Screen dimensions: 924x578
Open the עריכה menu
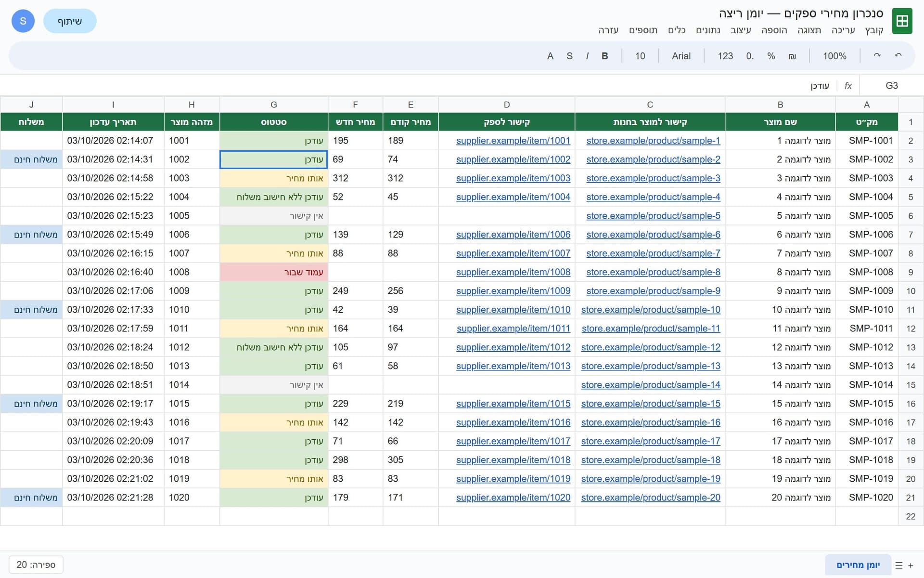pyautogui.click(x=843, y=30)
